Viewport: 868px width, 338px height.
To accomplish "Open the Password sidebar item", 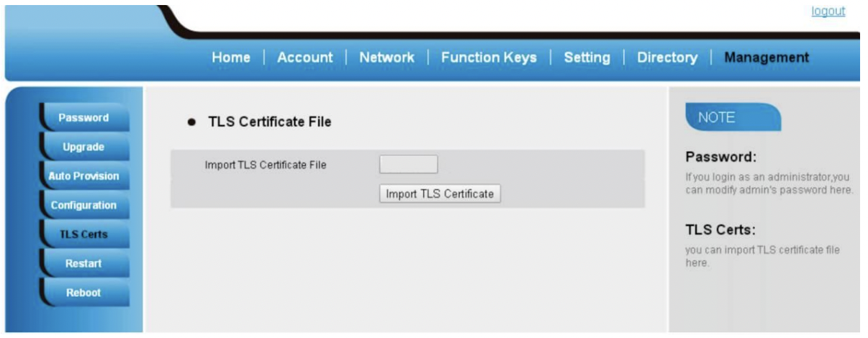I will coord(83,118).
